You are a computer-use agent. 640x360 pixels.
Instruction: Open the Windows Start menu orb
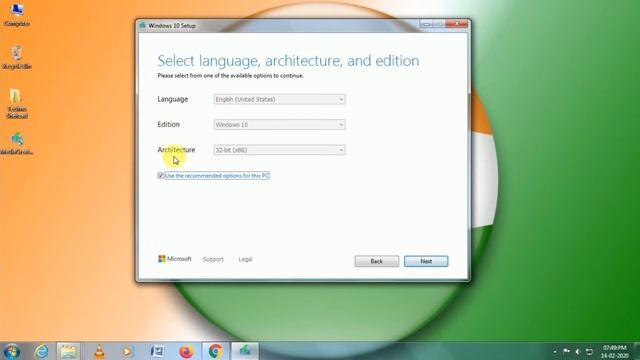[11, 351]
